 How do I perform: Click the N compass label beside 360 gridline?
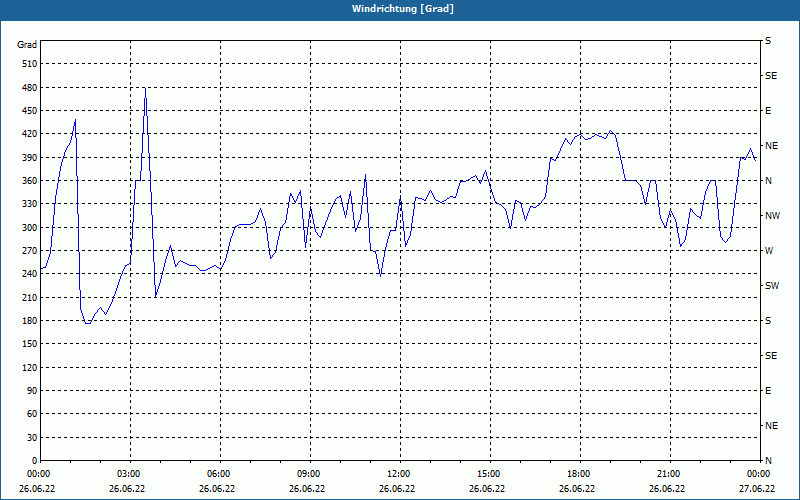coord(768,181)
